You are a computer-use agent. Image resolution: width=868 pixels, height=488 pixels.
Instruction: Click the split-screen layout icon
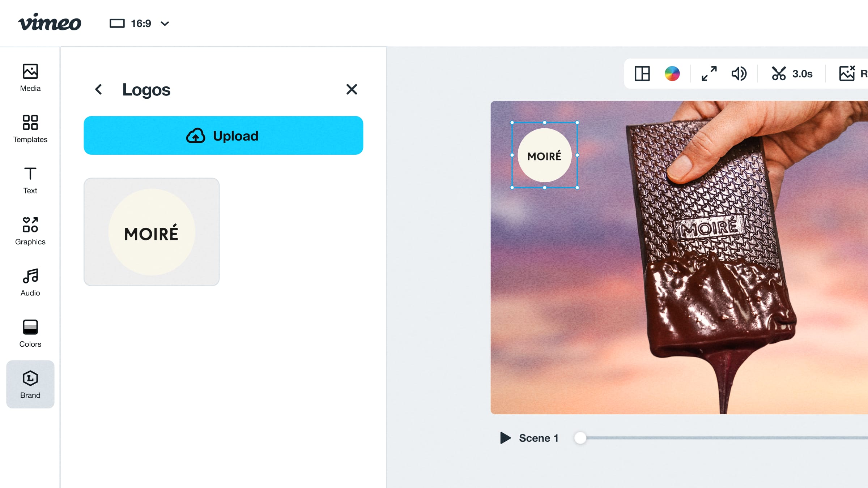click(643, 73)
